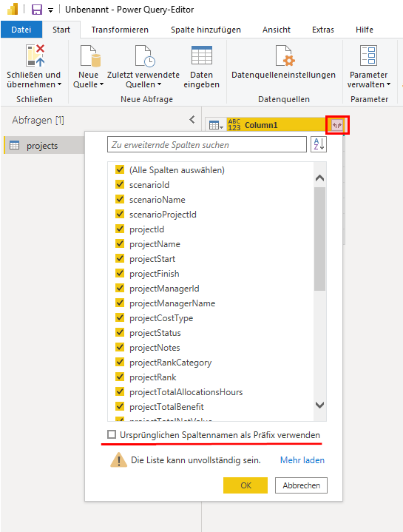Click the save icon in title bar
This screenshot has height=532, width=403.
pos(37,10)
